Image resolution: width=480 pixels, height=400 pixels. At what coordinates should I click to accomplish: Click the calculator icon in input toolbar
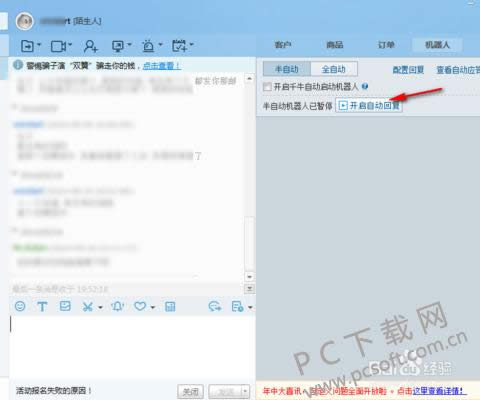tap(170, 306)
